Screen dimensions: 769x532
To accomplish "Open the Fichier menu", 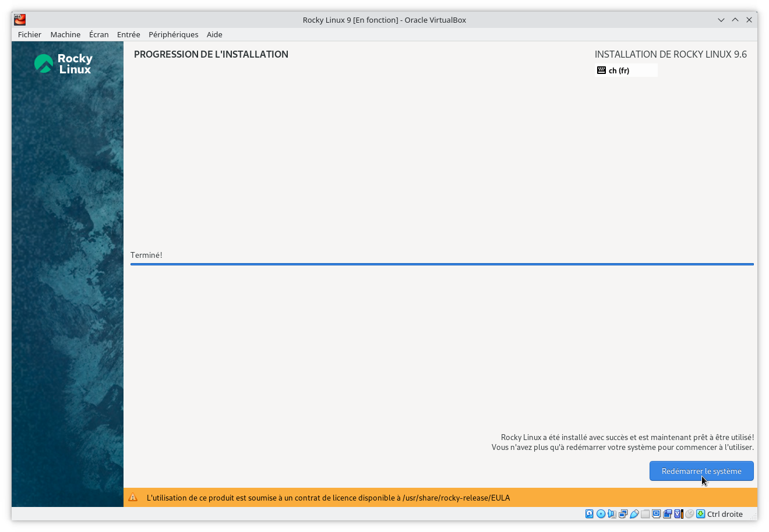I will point(29,34).
